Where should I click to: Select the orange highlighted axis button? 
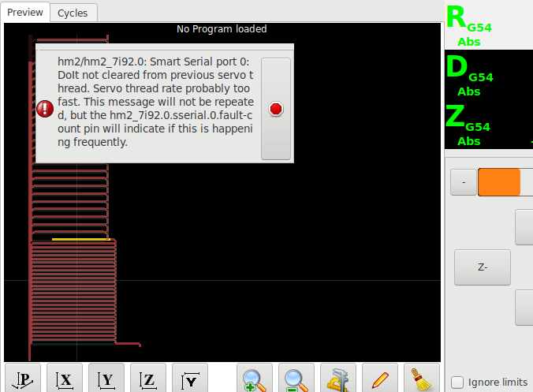coord(499,182)
